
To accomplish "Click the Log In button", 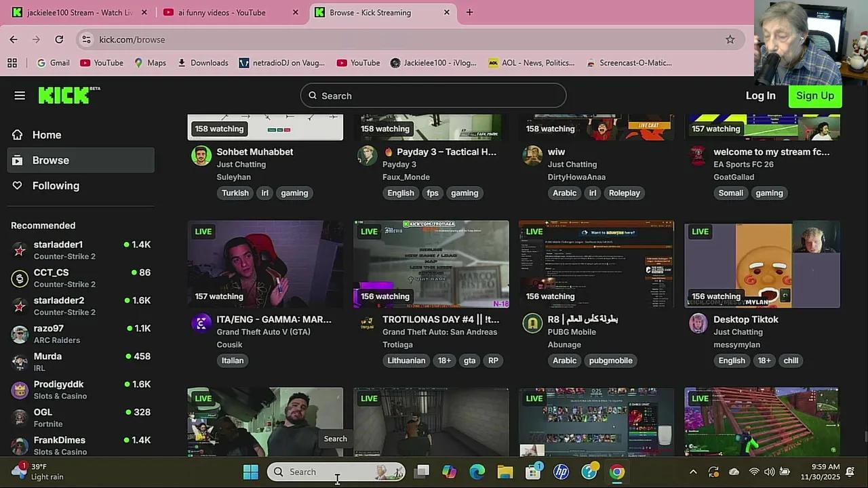I will tap(761, 96).
